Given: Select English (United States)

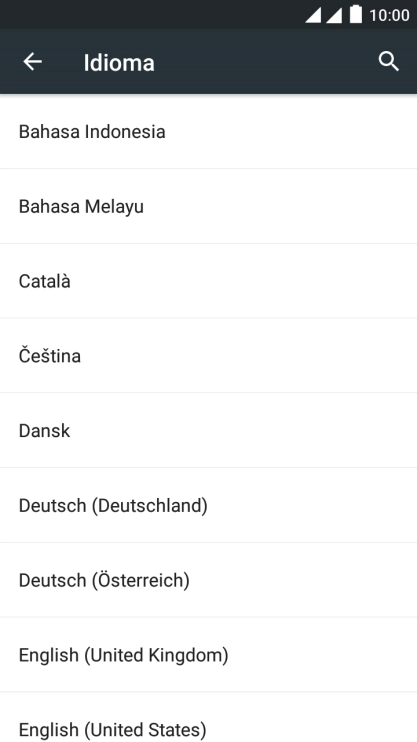Looking at the screenshot, I should click(x=208, y=717).
